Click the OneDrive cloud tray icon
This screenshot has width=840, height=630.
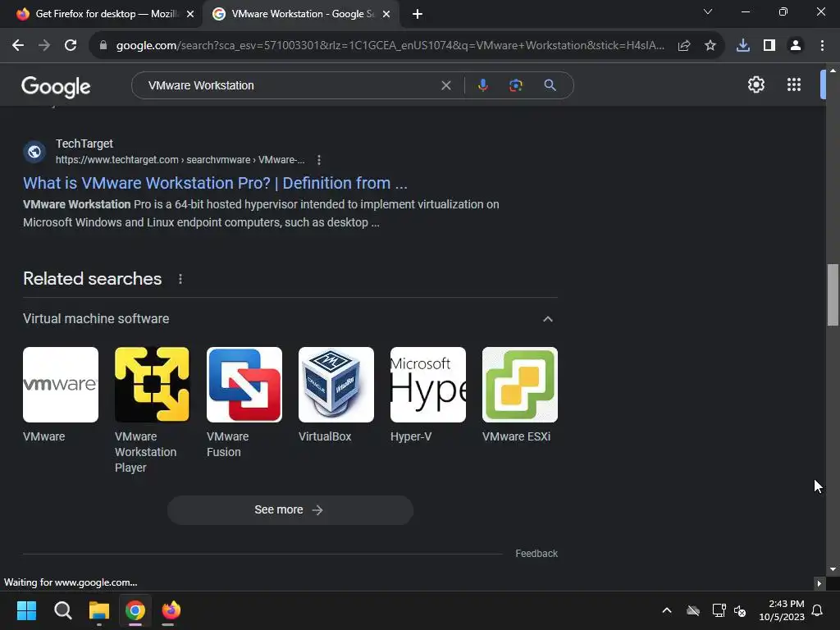(x=692, y=610)
